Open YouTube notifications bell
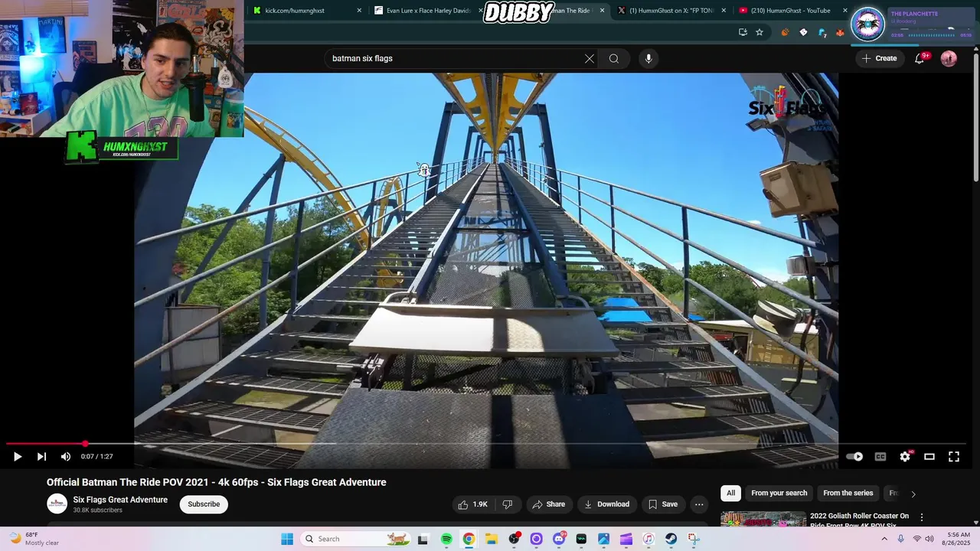This screenshot has width=980, height=551. [920, 58]
